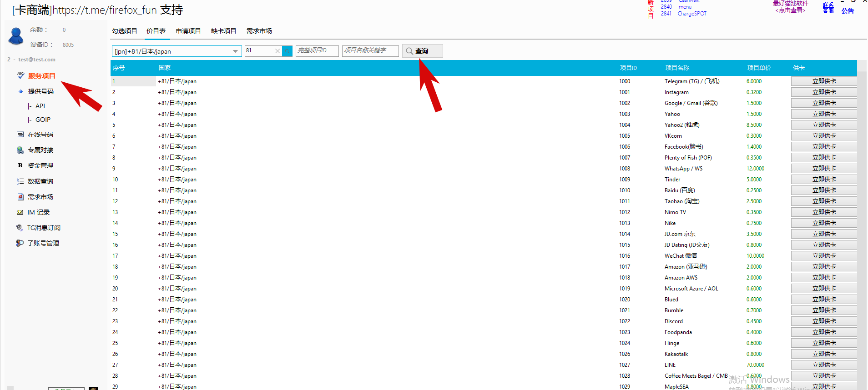Focus the 项目名称关键字 input field

[370, 51]
